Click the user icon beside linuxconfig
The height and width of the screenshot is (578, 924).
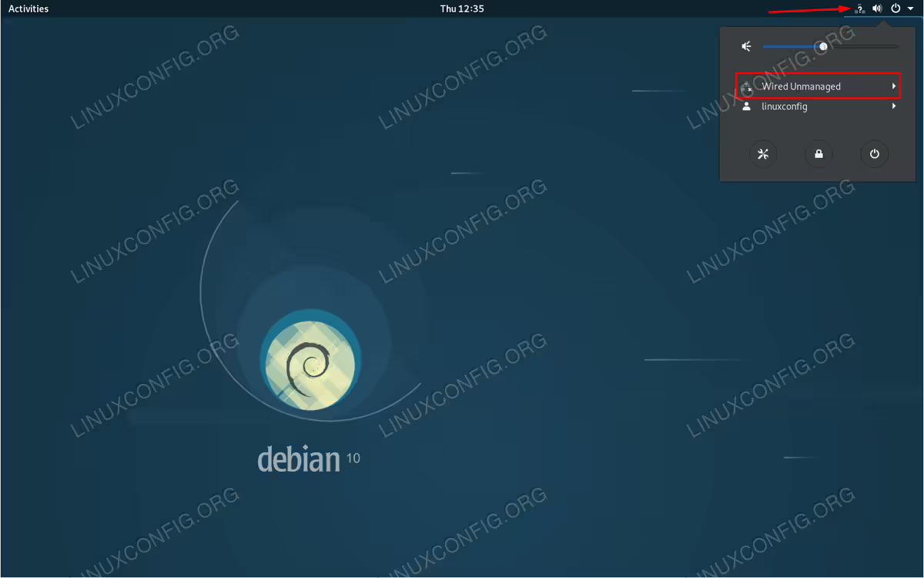[746, 106]
